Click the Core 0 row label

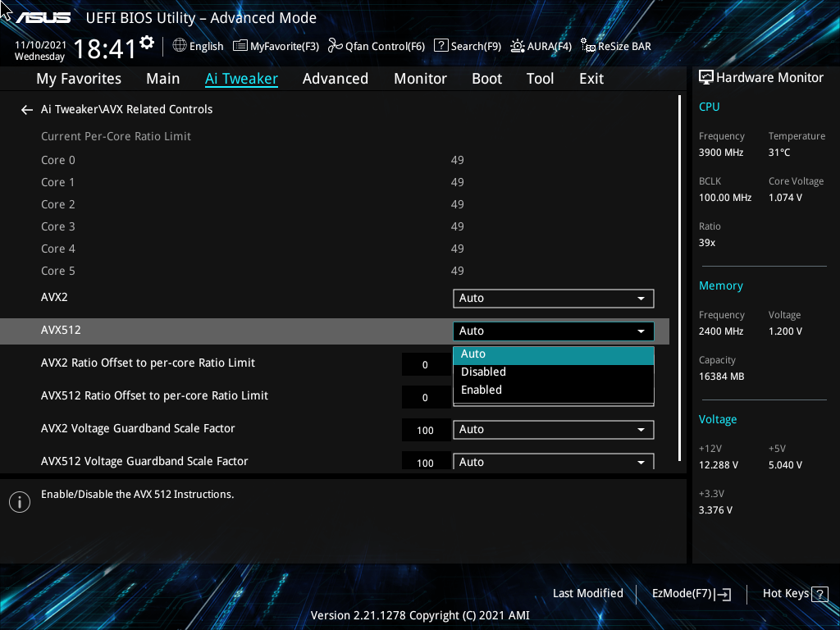pos(58,160)
